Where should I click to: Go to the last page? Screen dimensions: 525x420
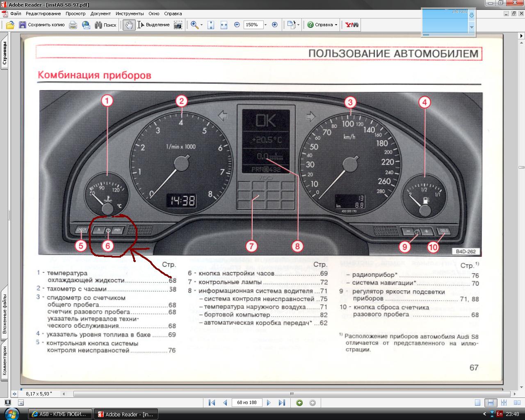pyautogui.click(x=282, y=403)
